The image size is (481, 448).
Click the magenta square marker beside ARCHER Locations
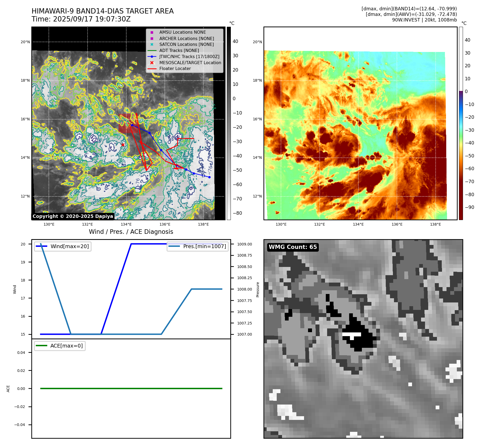[x=152, y=38]
